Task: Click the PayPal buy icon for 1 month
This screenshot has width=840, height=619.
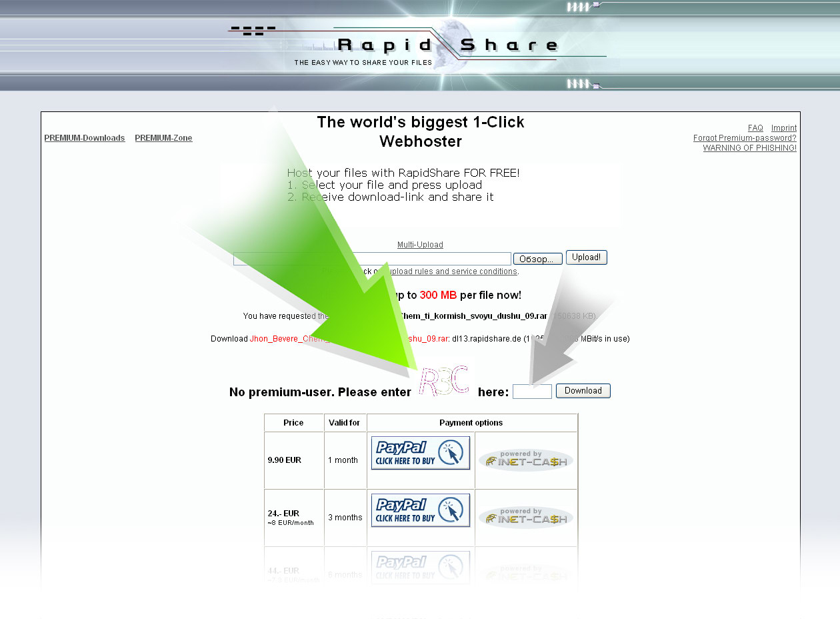Action: click(421, 454)
